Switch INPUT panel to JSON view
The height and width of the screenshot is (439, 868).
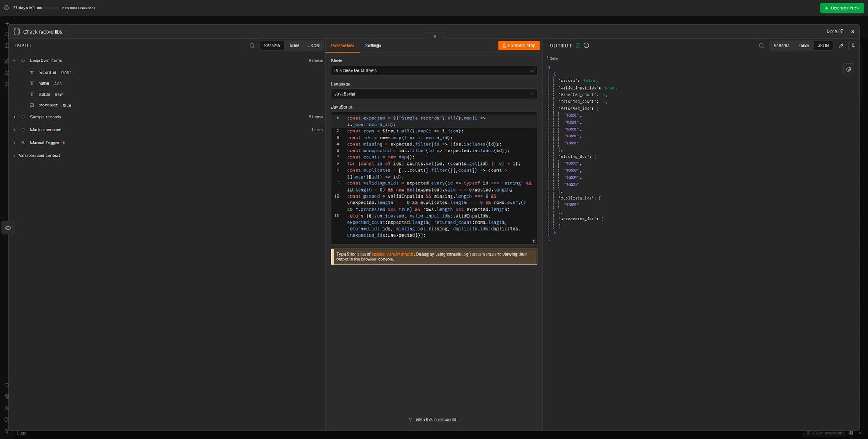click(x=314, y=46)
